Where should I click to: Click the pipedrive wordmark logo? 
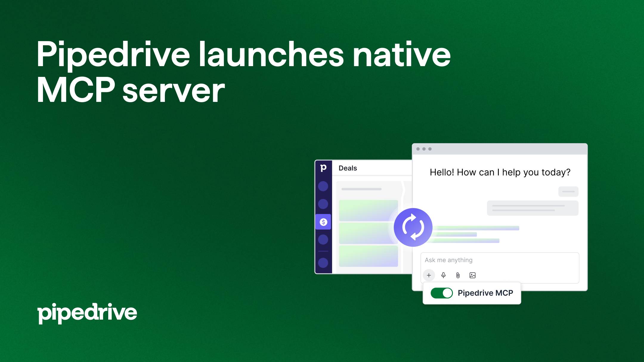[x=87, y=313]
